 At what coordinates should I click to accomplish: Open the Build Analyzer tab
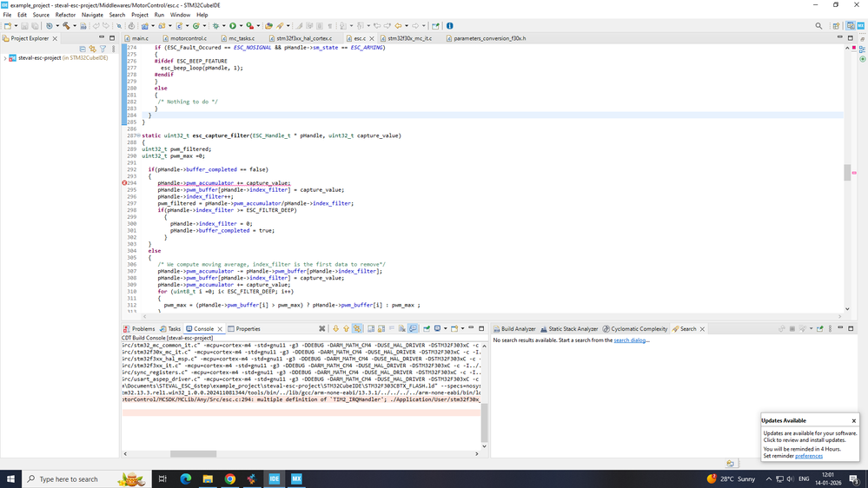pos(514,328)
